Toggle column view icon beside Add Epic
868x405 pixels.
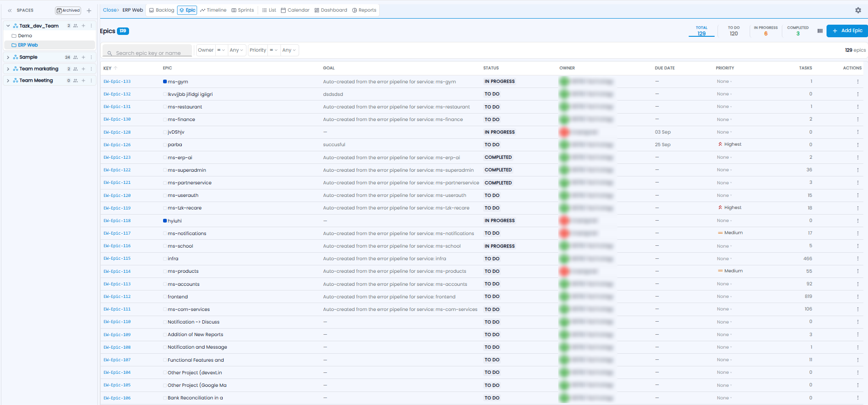820,31
